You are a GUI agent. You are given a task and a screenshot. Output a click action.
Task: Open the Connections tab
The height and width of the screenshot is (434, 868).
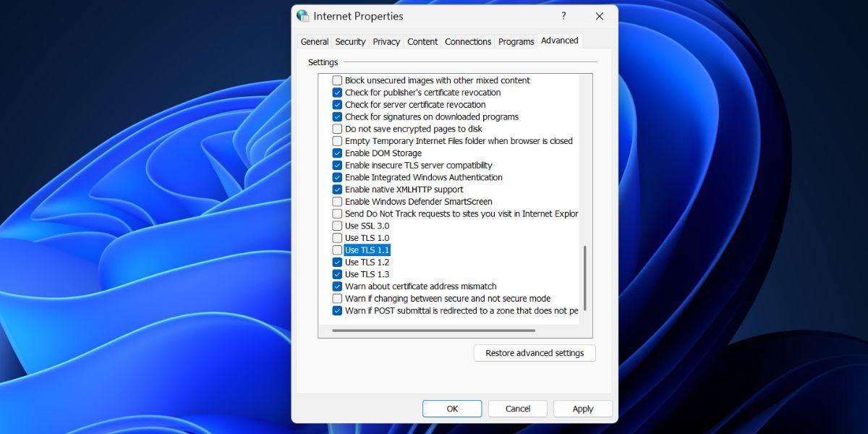point(468,41)
